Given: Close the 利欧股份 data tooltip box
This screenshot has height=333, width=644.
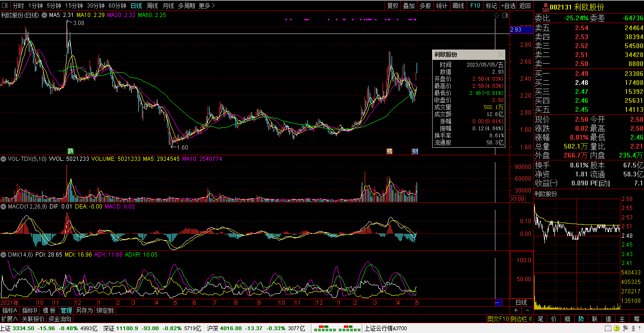Looking at the screenshot, I should click(501, 55).
